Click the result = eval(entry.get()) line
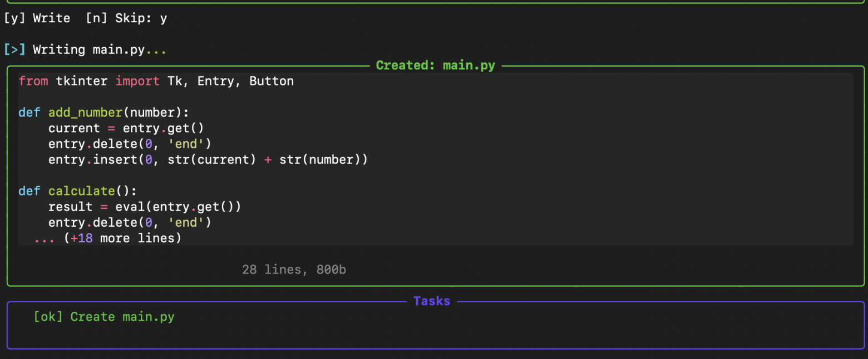 click(145, 207)
